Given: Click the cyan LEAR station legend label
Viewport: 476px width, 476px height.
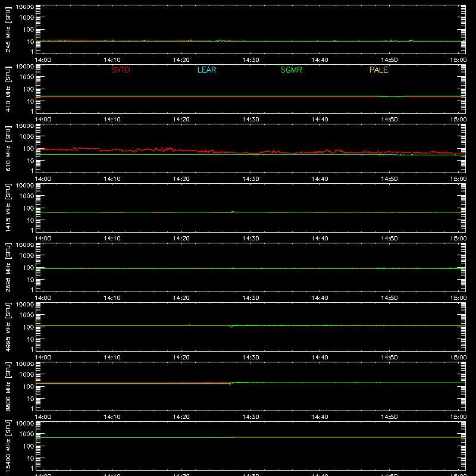Looking at the screenshot, I should pos(206,70).
